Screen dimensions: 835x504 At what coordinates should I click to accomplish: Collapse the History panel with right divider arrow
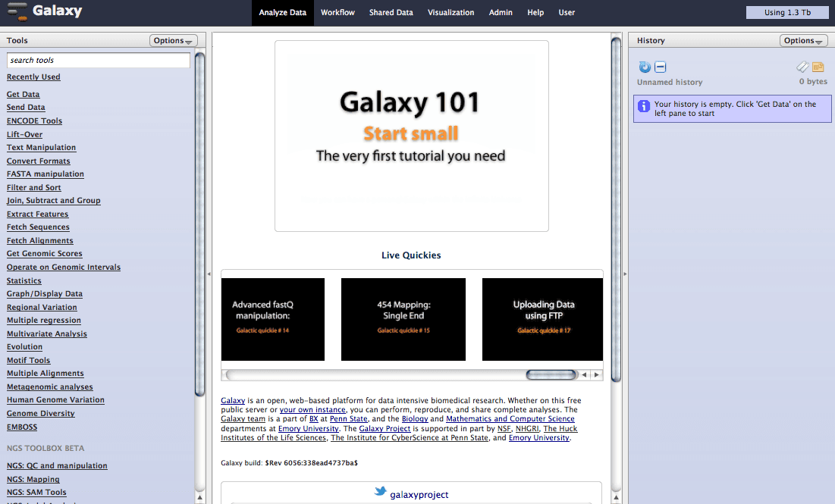625,274
